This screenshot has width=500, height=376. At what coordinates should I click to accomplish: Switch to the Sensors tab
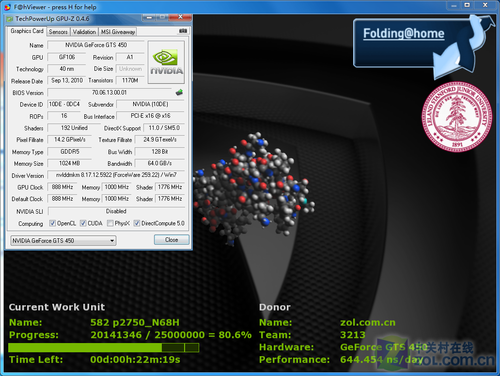click(58, 32)
